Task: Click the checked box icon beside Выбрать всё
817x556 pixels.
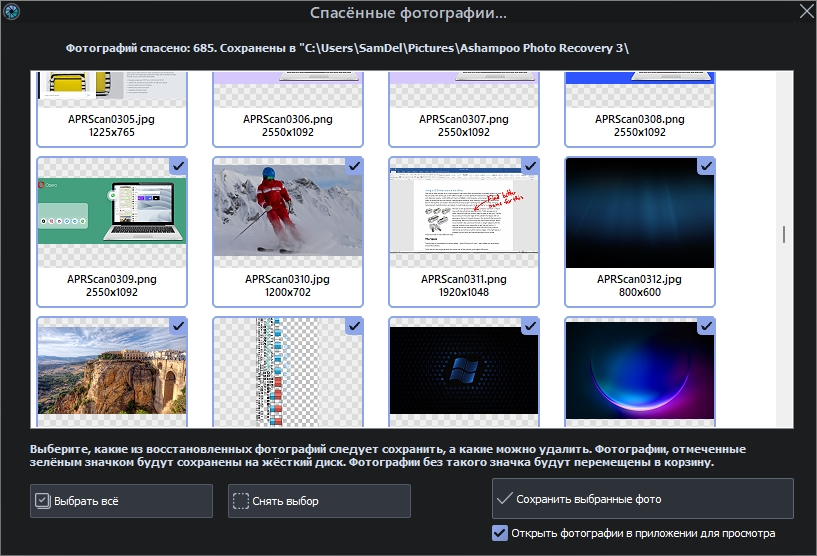Action: (x=42, y=501)
